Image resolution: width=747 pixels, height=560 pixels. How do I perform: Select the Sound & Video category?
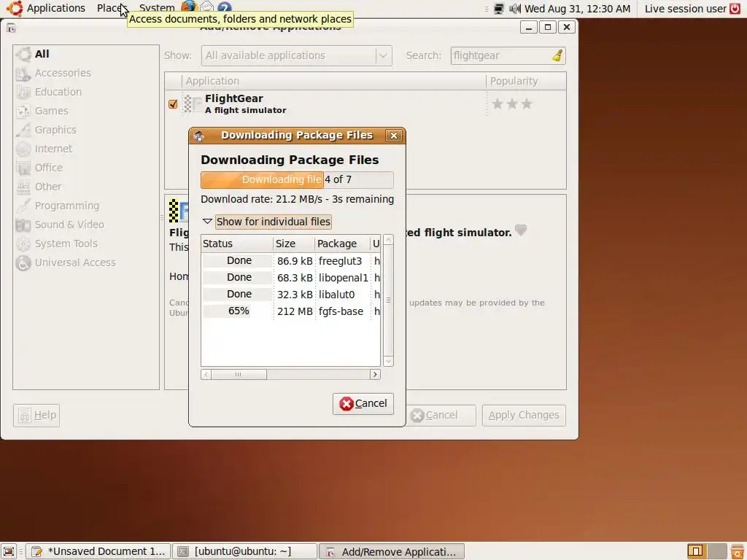pos(86,225)
